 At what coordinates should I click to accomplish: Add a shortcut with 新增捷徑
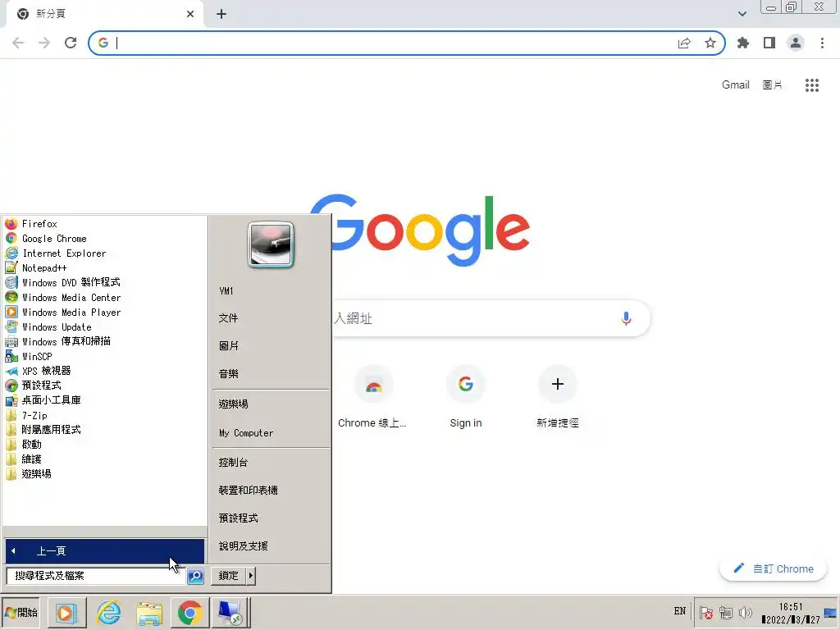(558, 397)
